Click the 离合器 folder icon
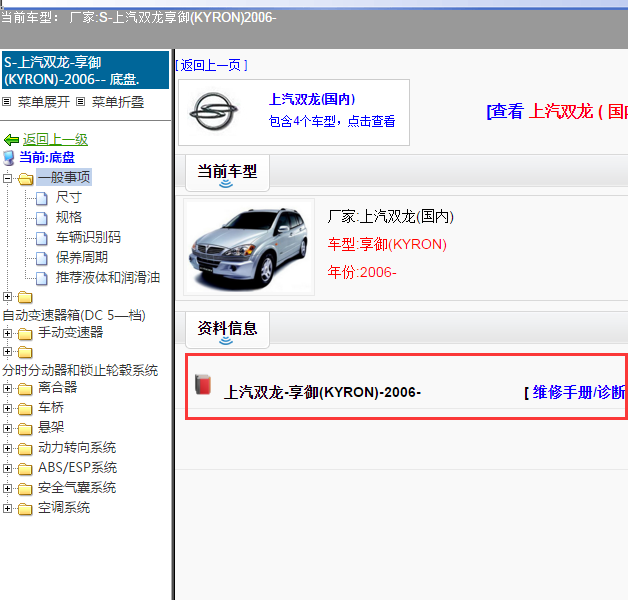Screen dimensions: 628x600 [25, 389]
